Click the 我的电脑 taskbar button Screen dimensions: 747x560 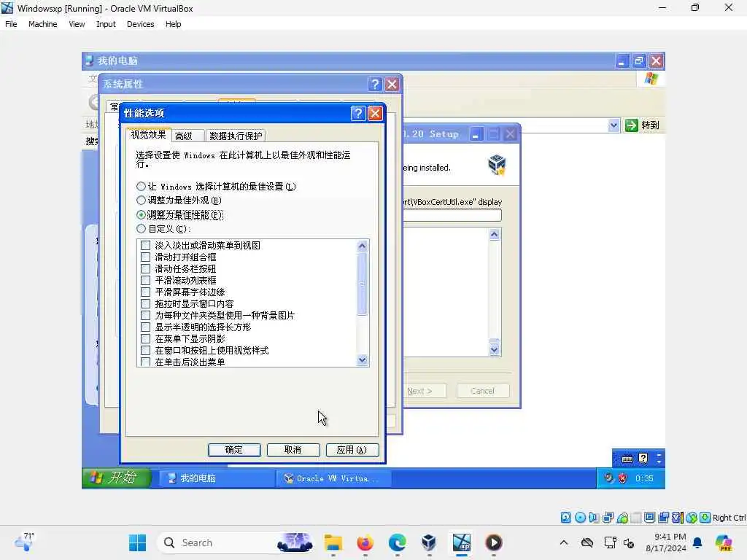[x=216, y=478]
